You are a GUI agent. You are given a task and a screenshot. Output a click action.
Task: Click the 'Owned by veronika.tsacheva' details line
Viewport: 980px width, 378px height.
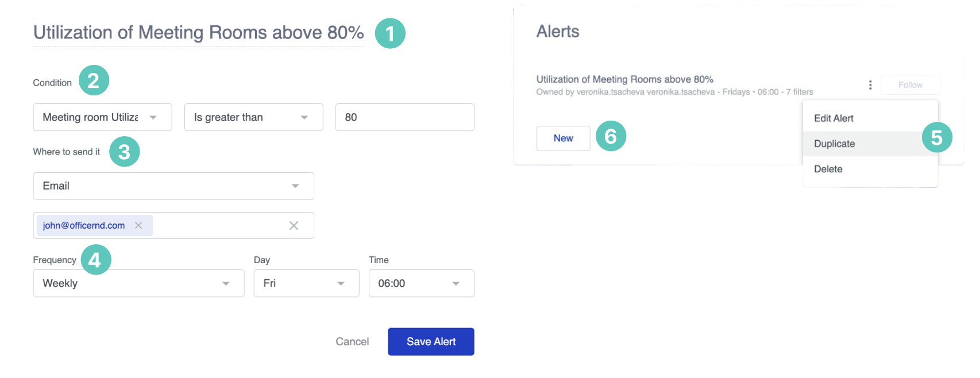[x=675, y=92]
